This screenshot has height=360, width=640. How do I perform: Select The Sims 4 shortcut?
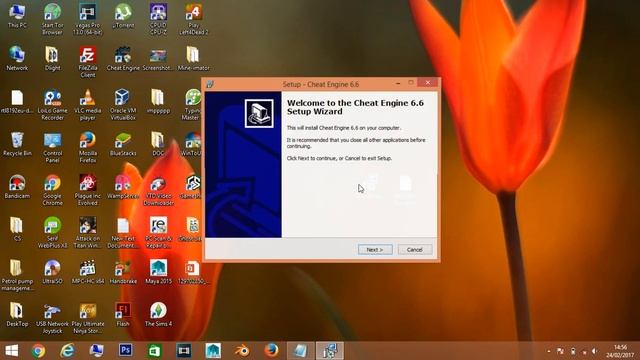pos(158,314)
